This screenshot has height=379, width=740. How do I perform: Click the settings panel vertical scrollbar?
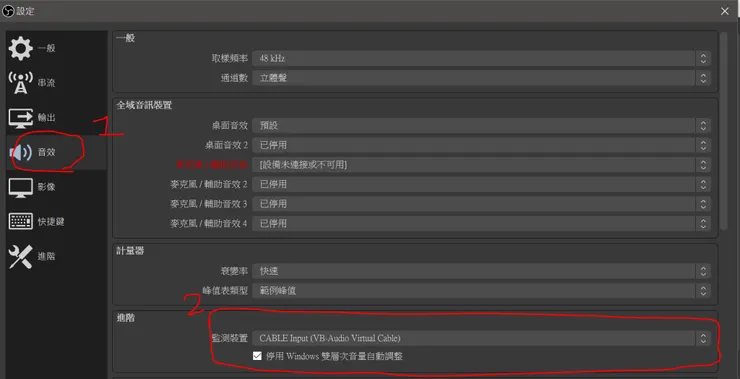724,131
